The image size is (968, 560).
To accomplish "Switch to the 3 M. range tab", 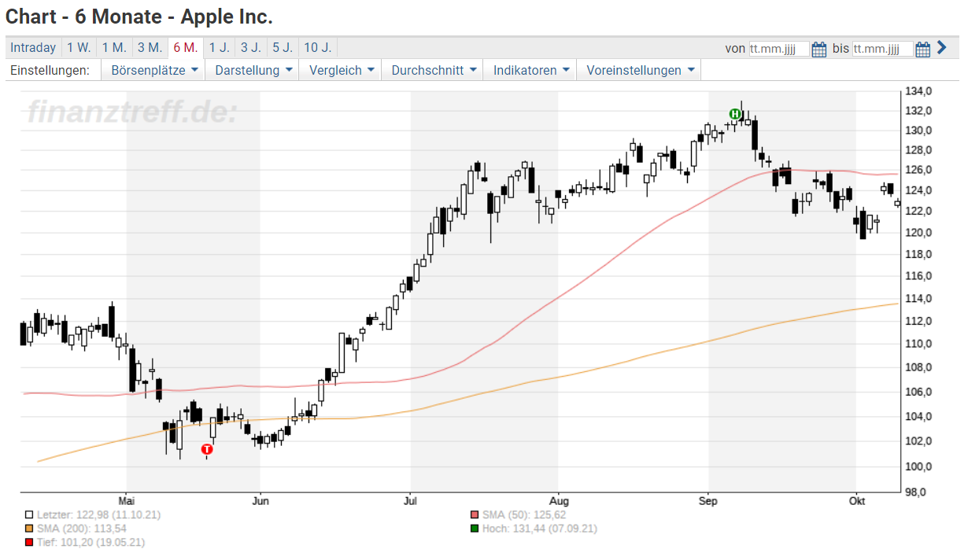I will 150,48.
